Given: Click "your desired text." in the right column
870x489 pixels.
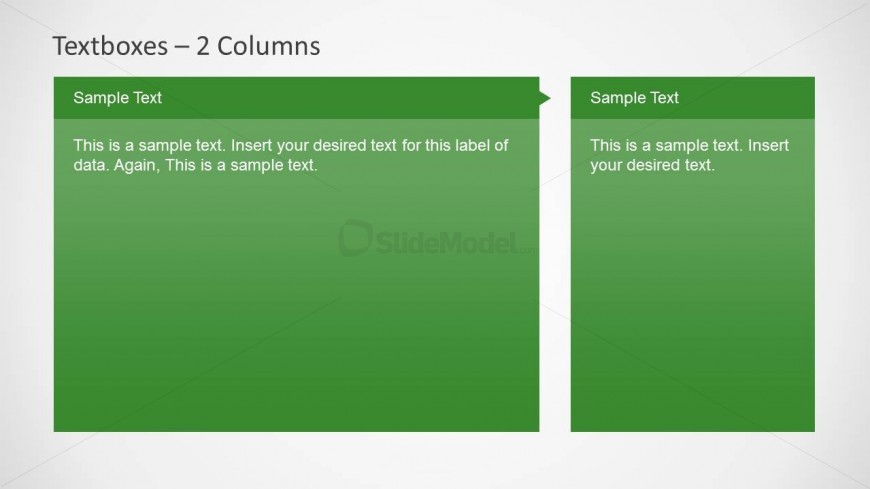Looking at the screenshot, I should [652, 166].
